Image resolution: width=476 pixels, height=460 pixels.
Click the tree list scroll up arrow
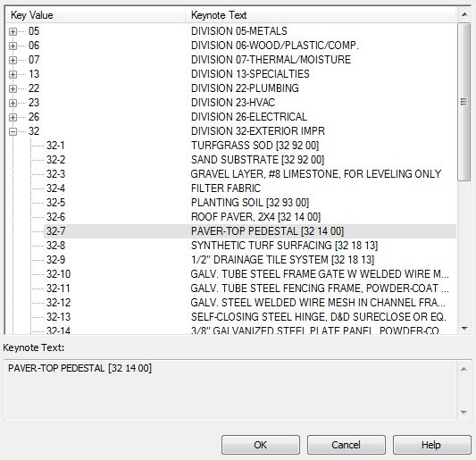click(x=463, y=14)
